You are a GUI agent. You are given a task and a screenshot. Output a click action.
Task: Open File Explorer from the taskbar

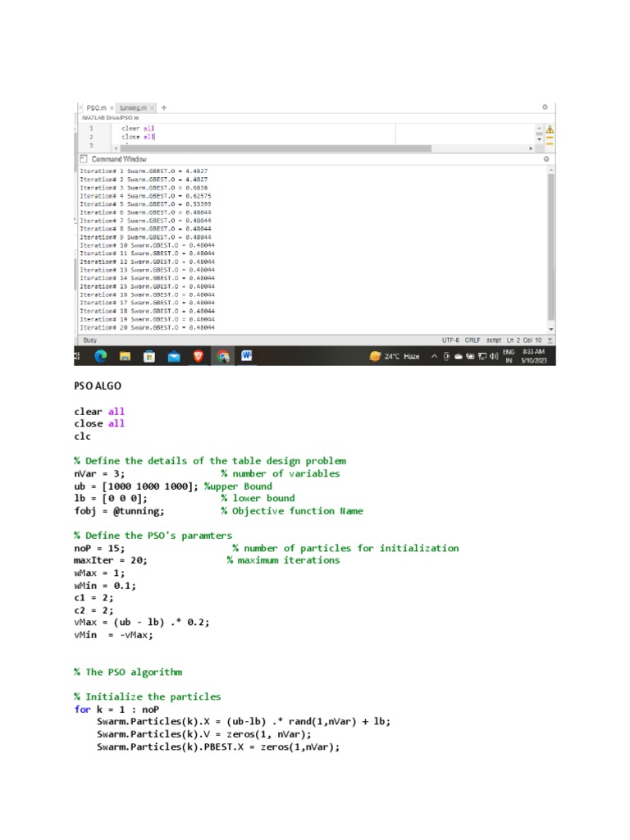(125, 356)
